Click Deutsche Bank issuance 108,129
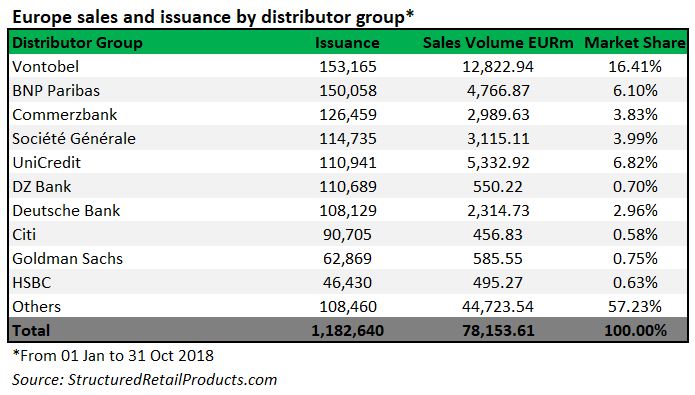Image resolution: width=695 pixels, height=395 pixels. coord(348,211)
